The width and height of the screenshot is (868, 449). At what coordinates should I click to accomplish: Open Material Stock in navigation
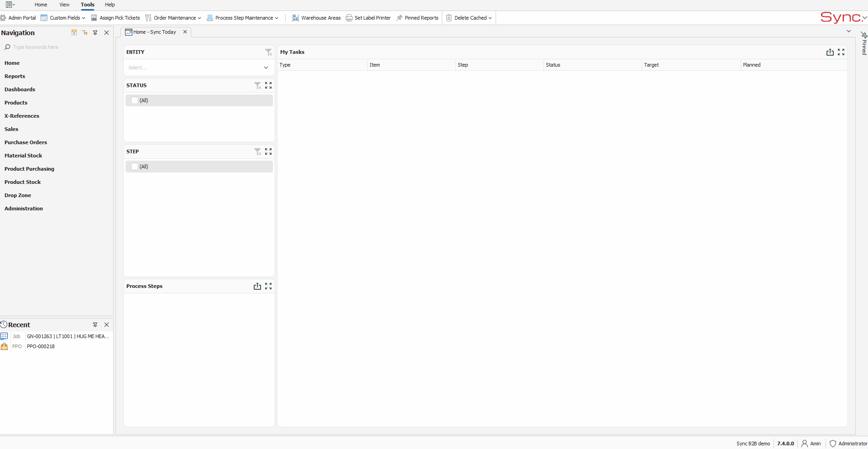click(x=23, y=156)
